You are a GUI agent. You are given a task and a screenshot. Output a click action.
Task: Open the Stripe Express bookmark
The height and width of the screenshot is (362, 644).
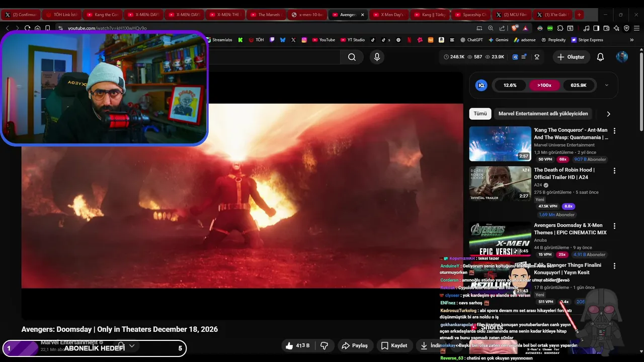tap(587, 40)
